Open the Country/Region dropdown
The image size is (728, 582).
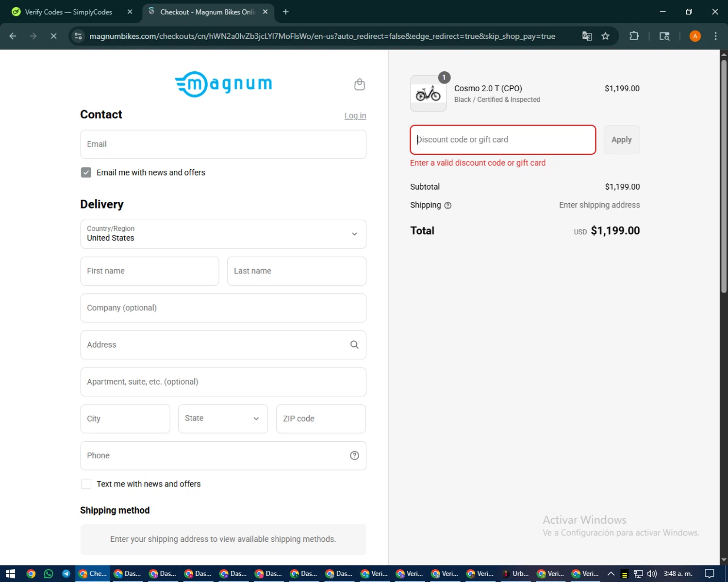pyautogui.click(x=223, y=234)
